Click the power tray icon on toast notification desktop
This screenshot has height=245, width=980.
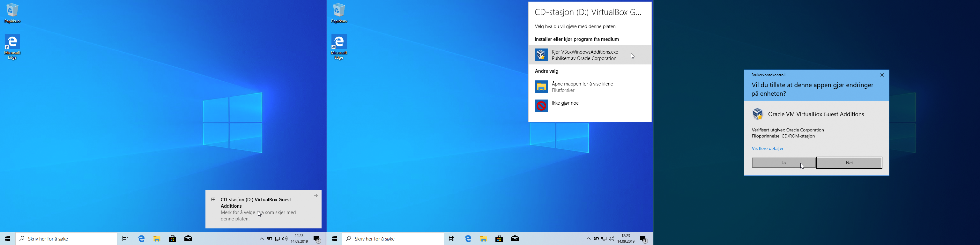(x=269, y=239)
